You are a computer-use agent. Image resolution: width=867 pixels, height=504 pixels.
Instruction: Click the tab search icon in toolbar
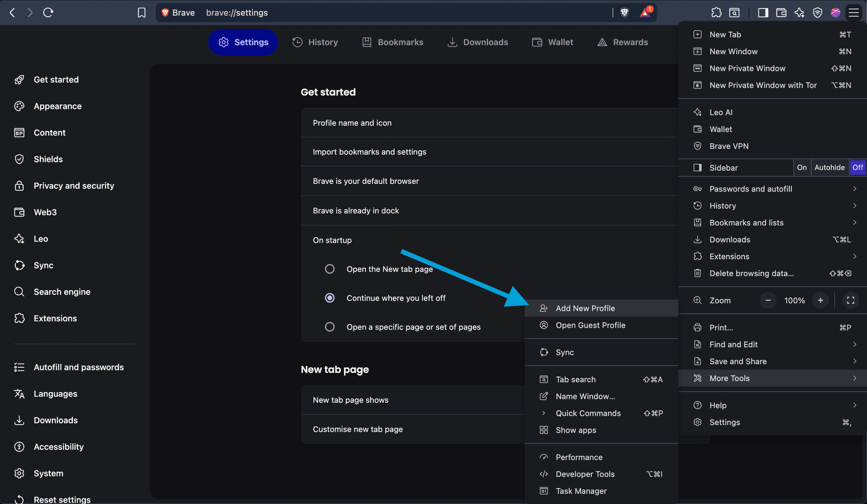[x=735, y=13]
